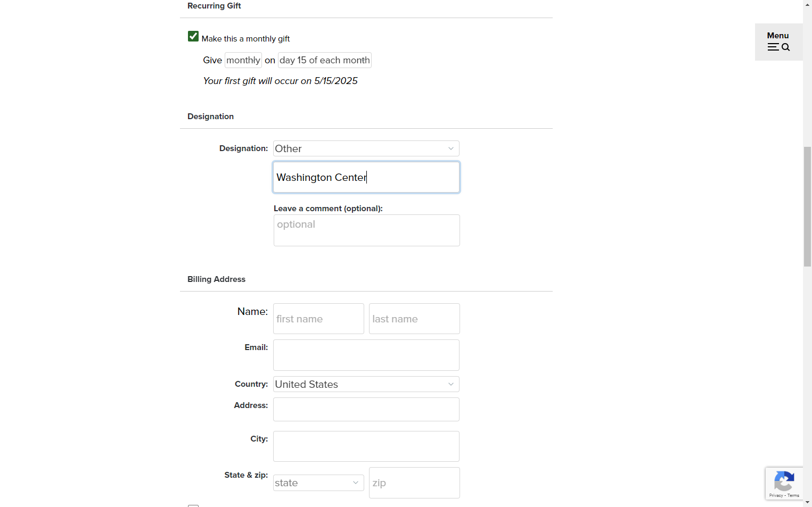The height and width of the screenshot is (507, 812).
Task: Open the state dropdown
Action: click(x=318, y=483)
